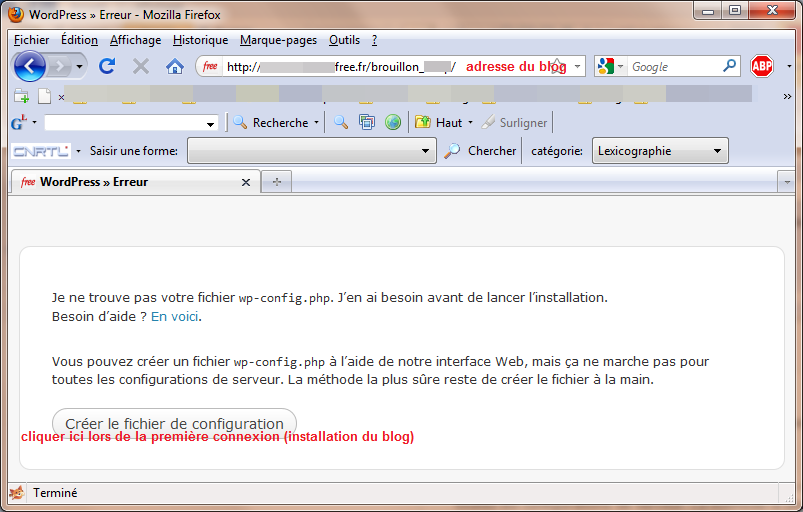The image size is (803, 512).
Task: Click the free site identity icon in URL bar
Action: pyautogui.click(x=210, y=67)
